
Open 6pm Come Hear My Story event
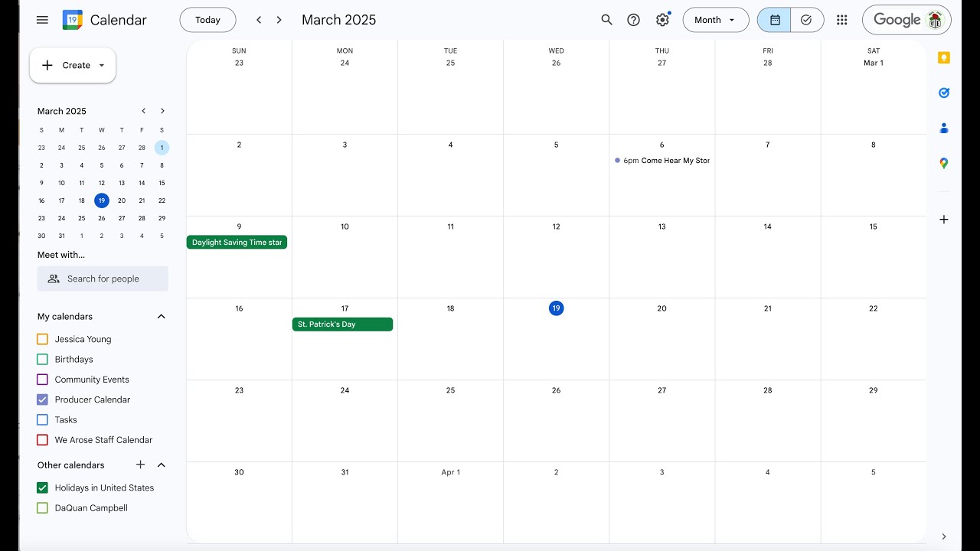[x=662, y=161]
